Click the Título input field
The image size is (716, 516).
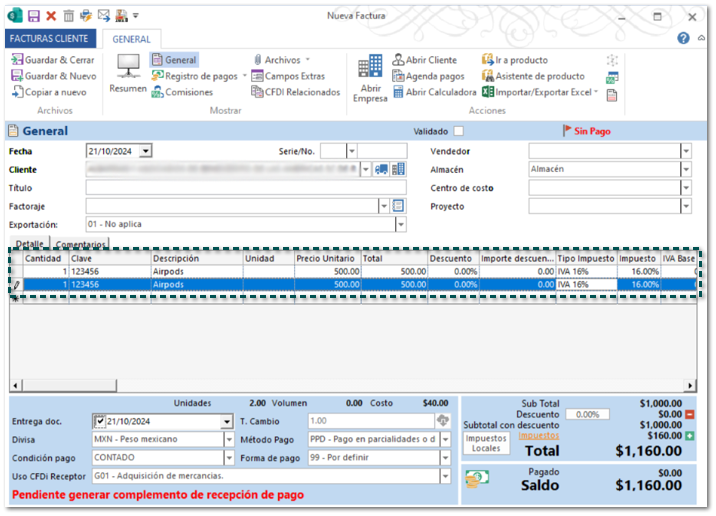coord(245,188)
